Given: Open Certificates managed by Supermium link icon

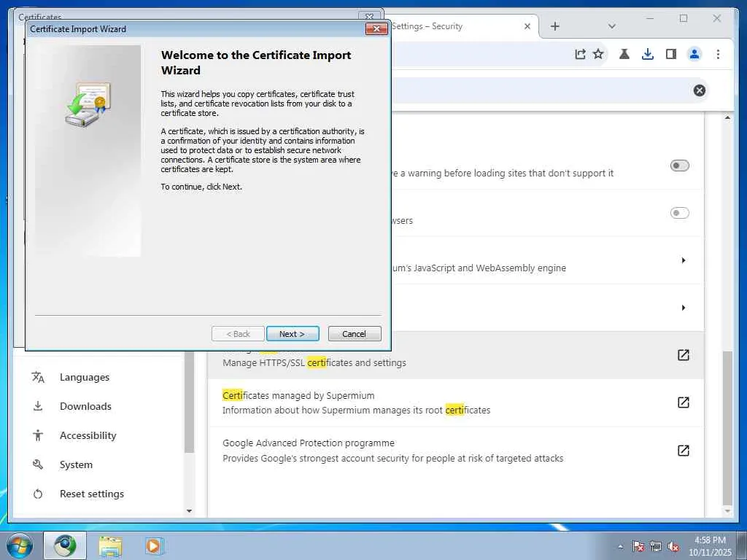Looking at the screenshot, I should [683, 402].
